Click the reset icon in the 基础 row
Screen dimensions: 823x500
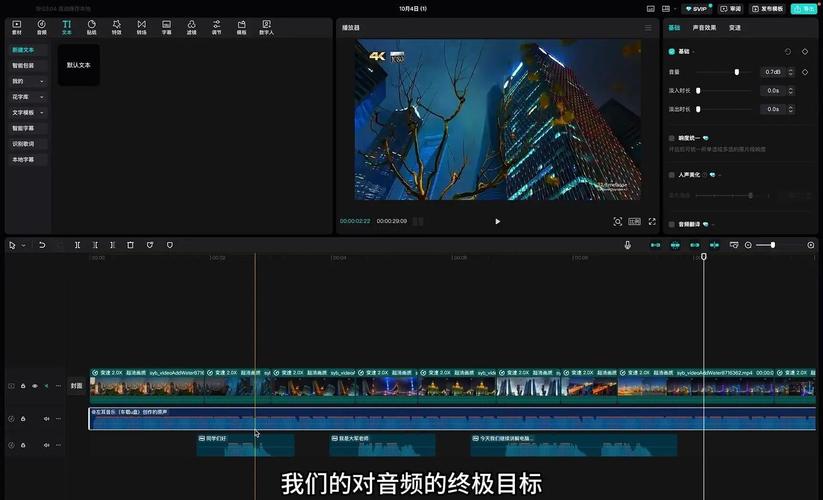coord(788,51)
